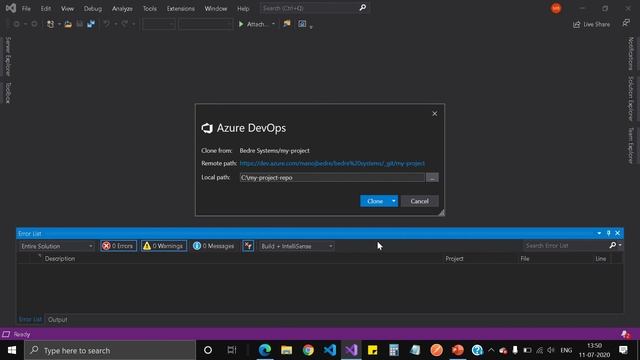
Task: Click the Azure DevOps logo in dialog
Action: point(207,128)
